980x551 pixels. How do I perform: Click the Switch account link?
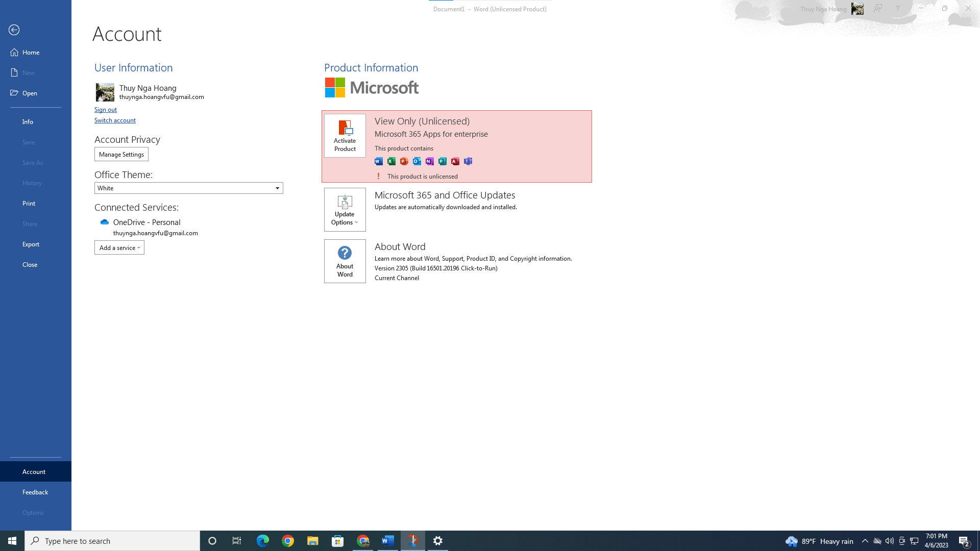tap(115, 120)
